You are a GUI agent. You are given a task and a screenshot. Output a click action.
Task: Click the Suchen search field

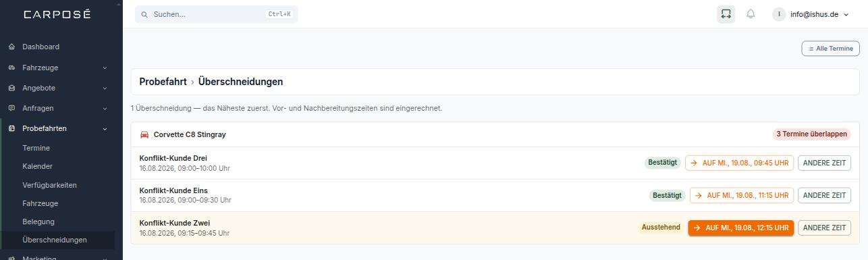click(216, 14)
